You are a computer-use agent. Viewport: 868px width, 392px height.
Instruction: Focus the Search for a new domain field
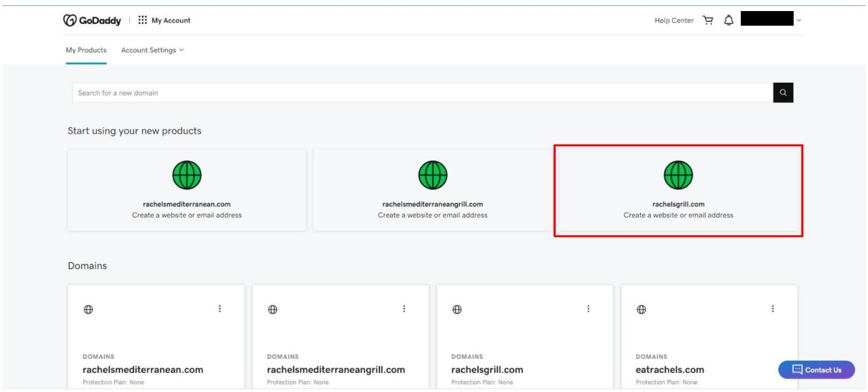point(423,93)
